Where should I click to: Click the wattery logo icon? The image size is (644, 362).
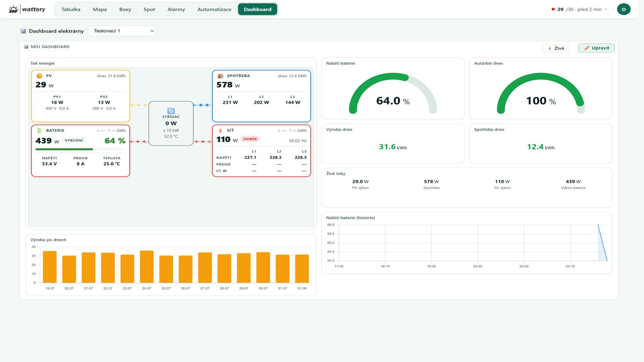(13, 9)
